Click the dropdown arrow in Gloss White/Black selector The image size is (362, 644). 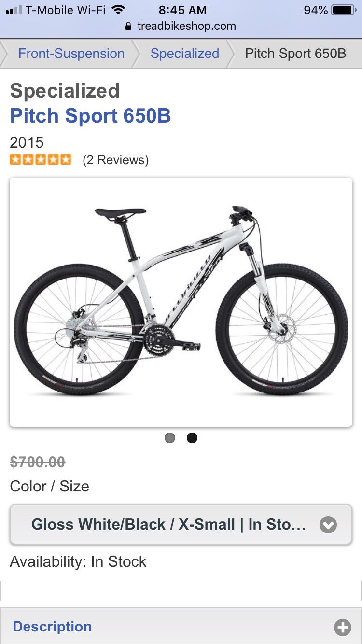pos(328,525)
